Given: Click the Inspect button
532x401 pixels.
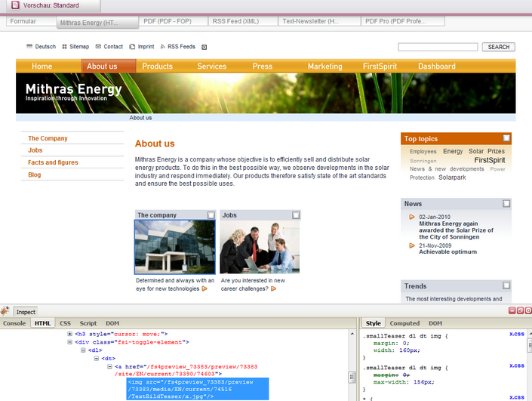Looking at the screenshot, I should (26, 312).
